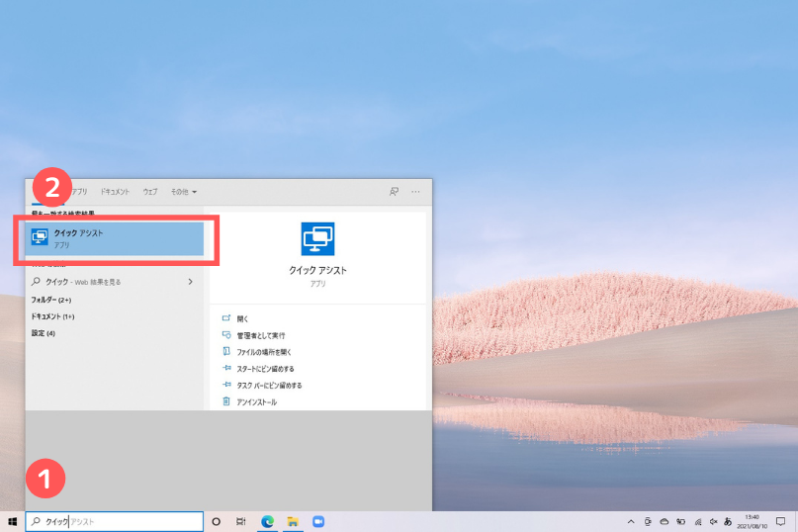Open the three-dot options menu in search panel
Screen dimensions: 798x532
coord(415,192)
